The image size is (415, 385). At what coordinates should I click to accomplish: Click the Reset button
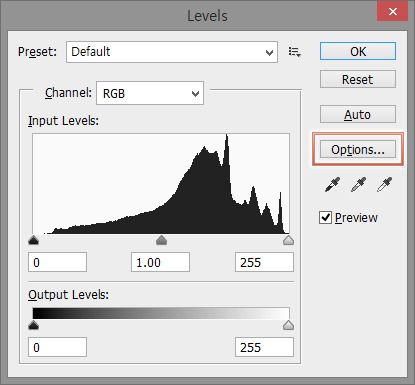click(x=358, y=79)
